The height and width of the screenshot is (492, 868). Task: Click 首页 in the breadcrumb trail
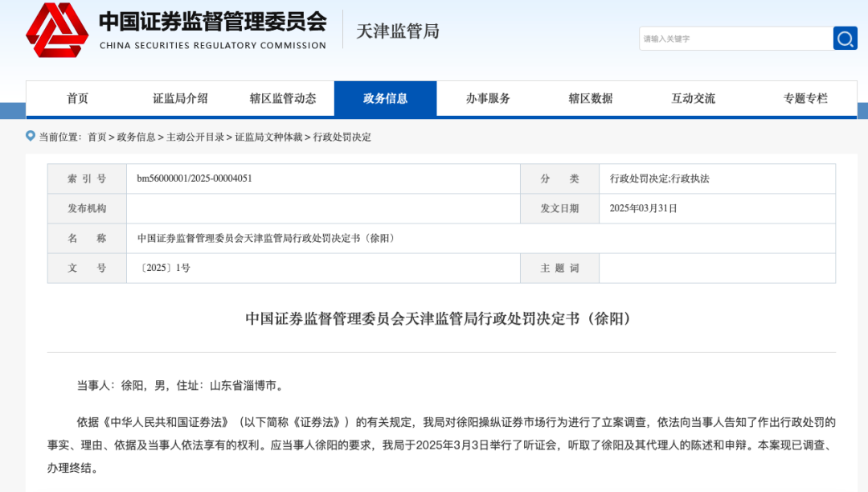(x=96, y=137)
